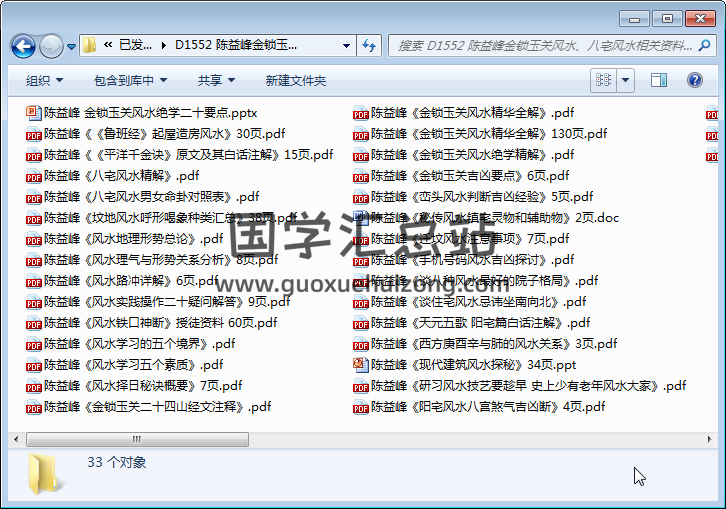
Task: Select PDF icon of 《金锁玉关吉凶要点》6页
Action: point(360,176)
